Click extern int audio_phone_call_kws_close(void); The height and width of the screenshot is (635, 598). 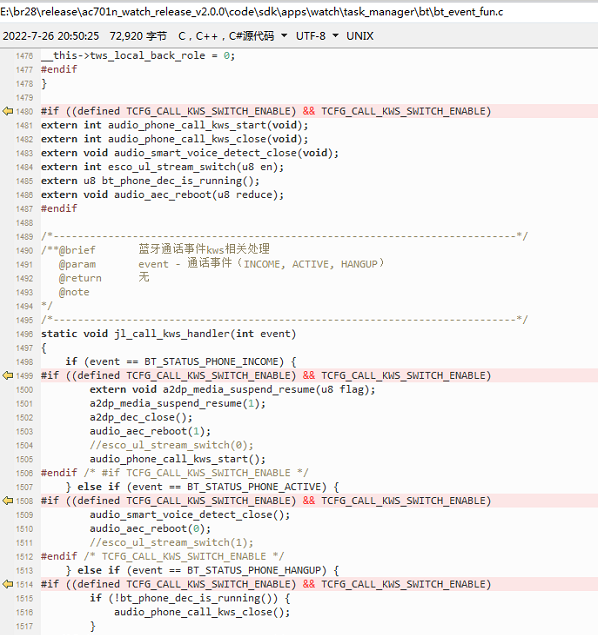click(175, 139)
